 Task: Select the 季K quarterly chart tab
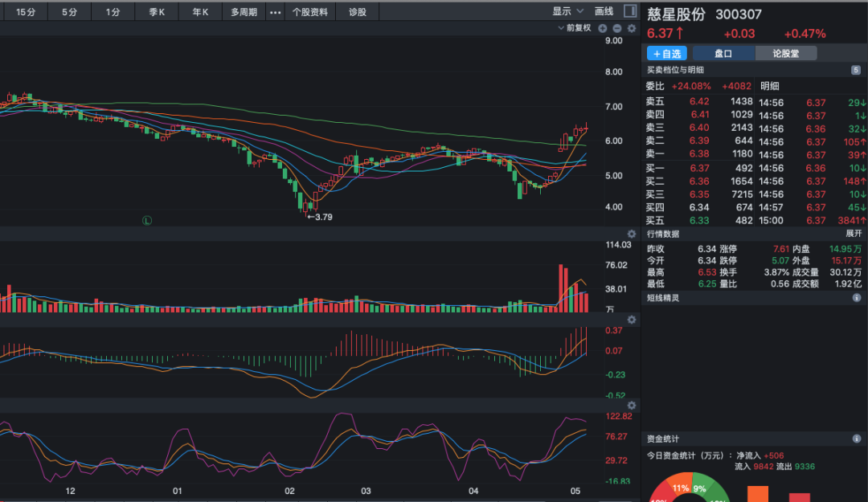pyautogui.click(x=157, y=11)
